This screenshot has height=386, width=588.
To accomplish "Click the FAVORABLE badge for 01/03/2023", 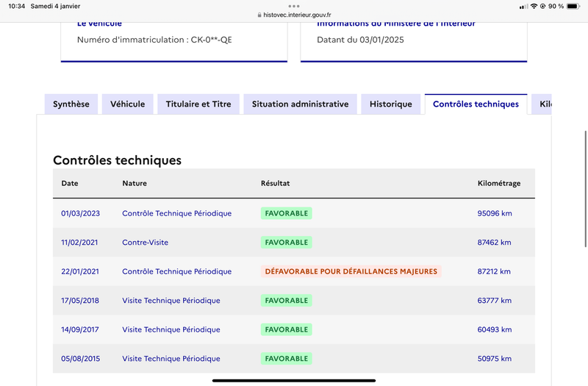I will pos(287,213).
